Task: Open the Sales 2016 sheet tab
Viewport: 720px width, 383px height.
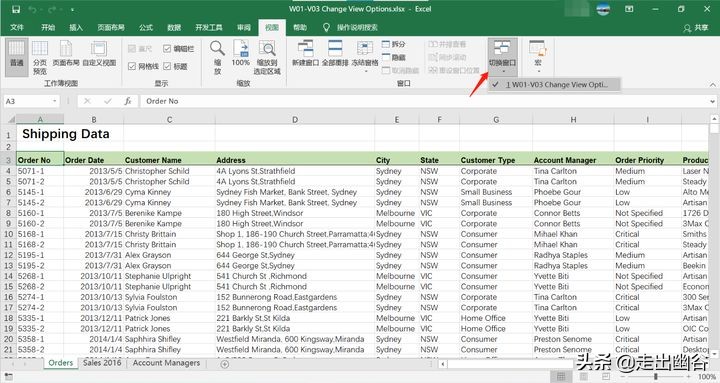Action: coord(102,363)
